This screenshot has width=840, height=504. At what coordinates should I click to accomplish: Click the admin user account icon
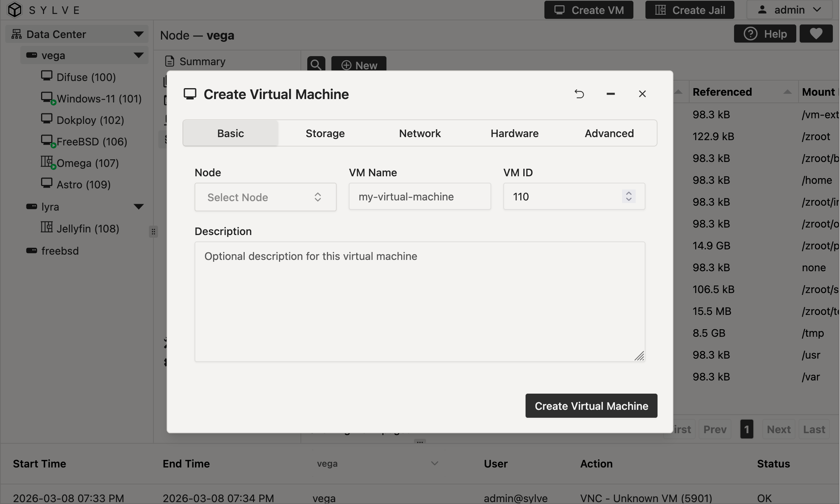pos(762,10)
